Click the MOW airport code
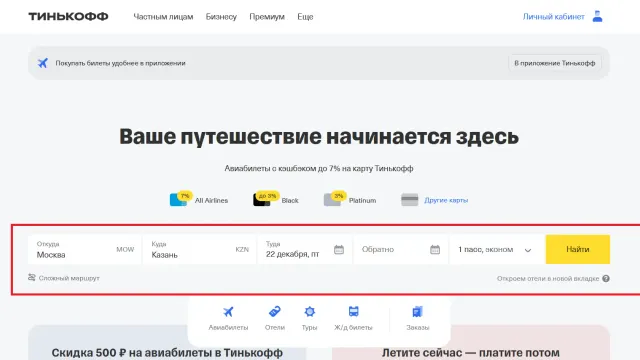640x360 pixels. pos(125,249)
